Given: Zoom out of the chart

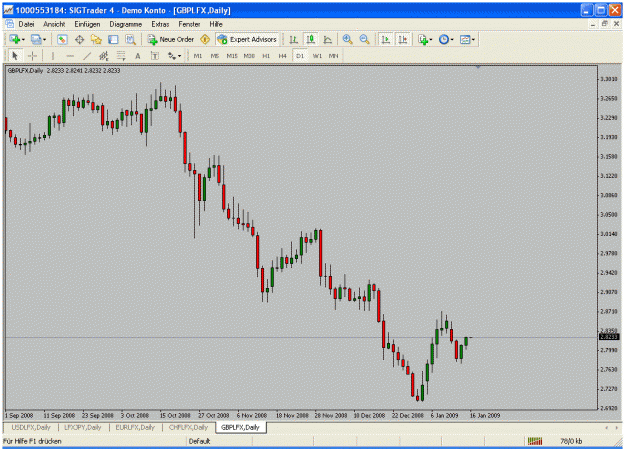Looking at the screenshot, I should click(x=364, y=39).
